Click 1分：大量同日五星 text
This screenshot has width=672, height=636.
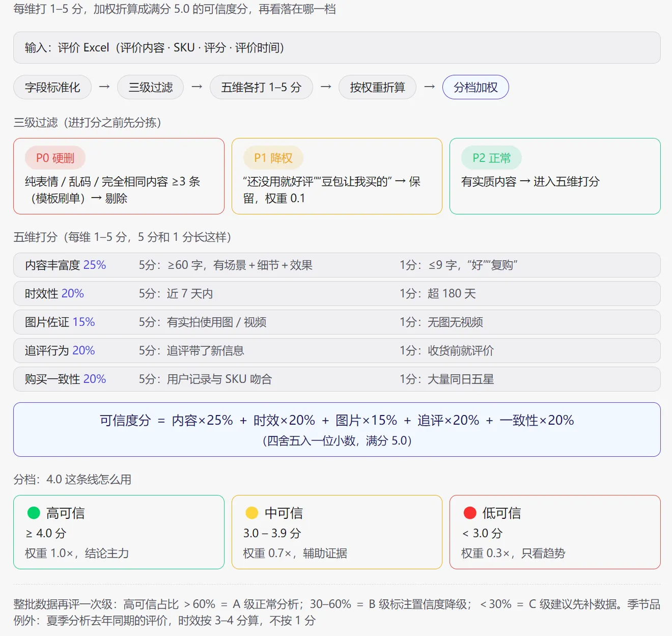(x=447, y=379)
